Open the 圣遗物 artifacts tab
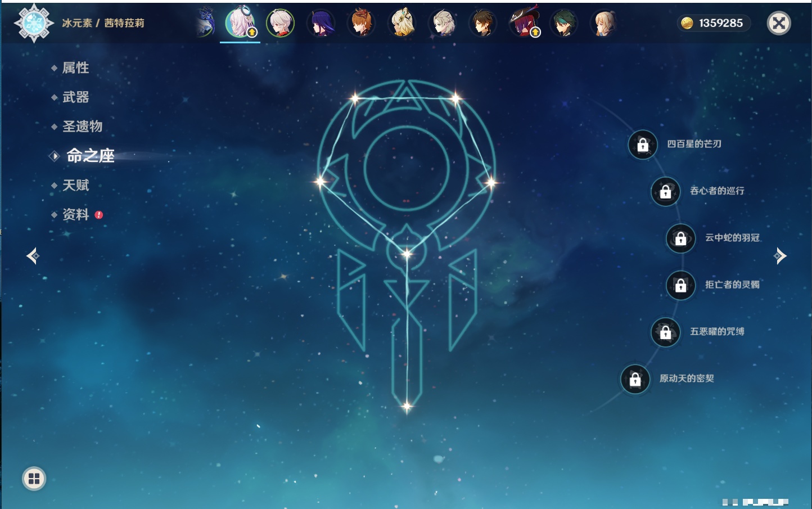 click(82, 127)
